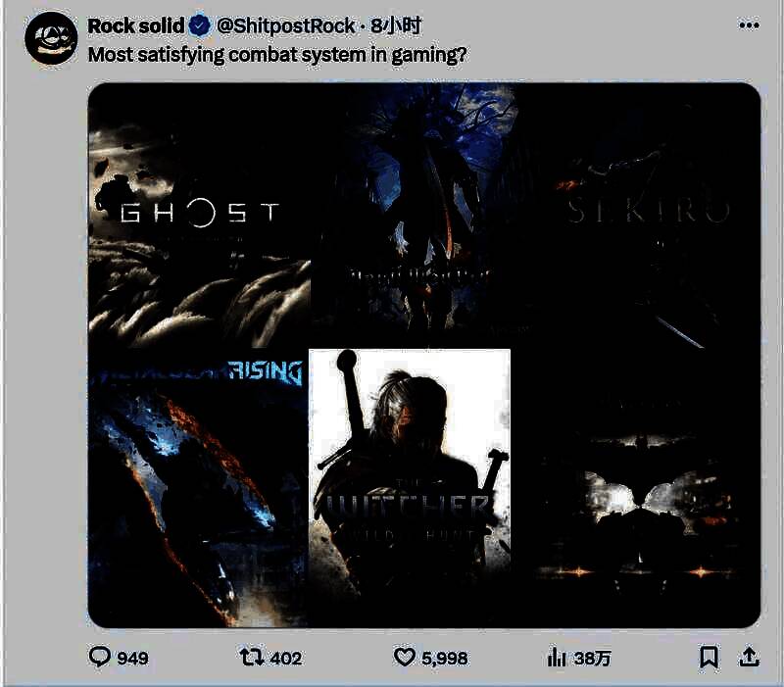Open Rock solid display name link
Screen dimensions: 784x687
136,26
